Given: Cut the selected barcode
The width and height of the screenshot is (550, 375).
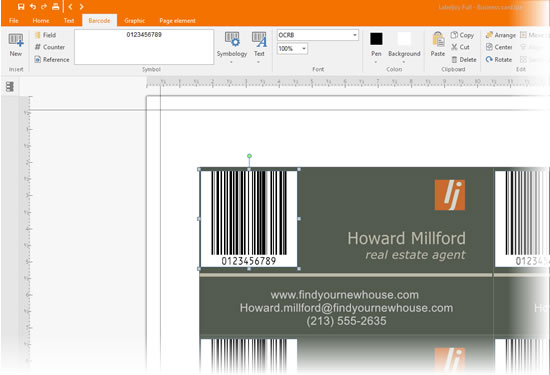Looking at the screenshot, I should click(460, 47).
